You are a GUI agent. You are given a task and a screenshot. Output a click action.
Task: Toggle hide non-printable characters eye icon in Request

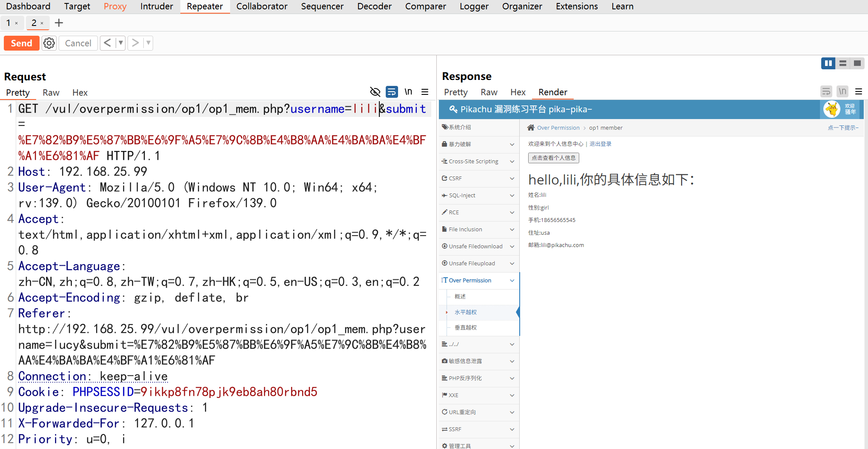tap(375, 92)
